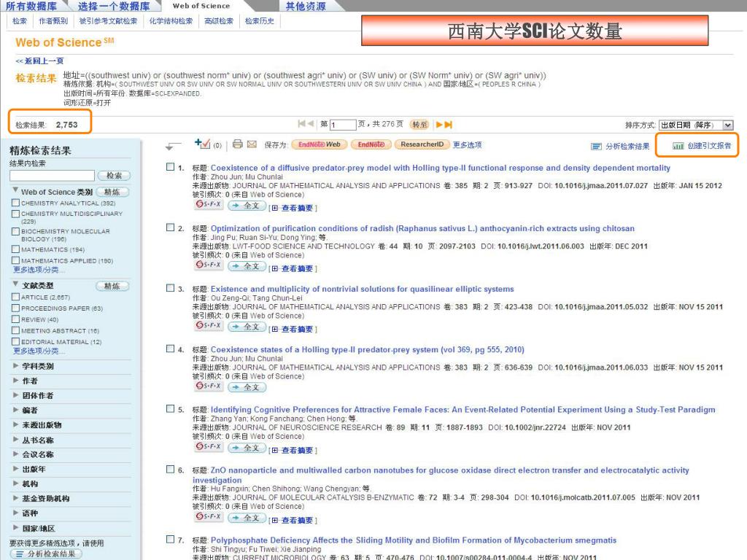The image size is (747, 560).
Task: Click the S·F·X icon for record 3
Action: tap(209, 326)
